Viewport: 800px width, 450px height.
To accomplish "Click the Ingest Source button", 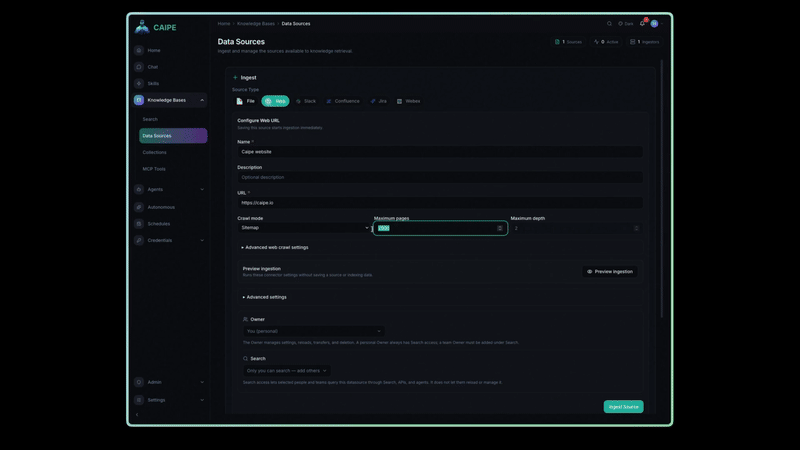I will pos(623,407).
